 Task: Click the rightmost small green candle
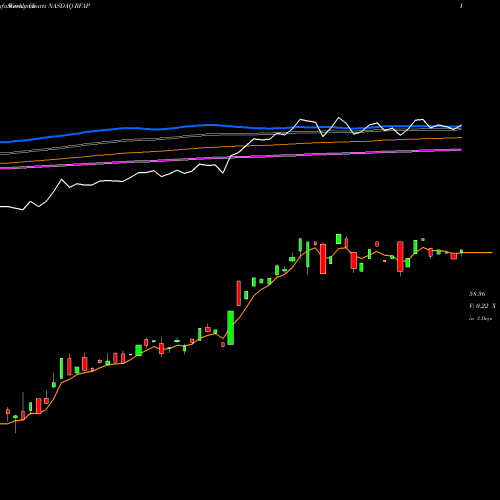462,252
